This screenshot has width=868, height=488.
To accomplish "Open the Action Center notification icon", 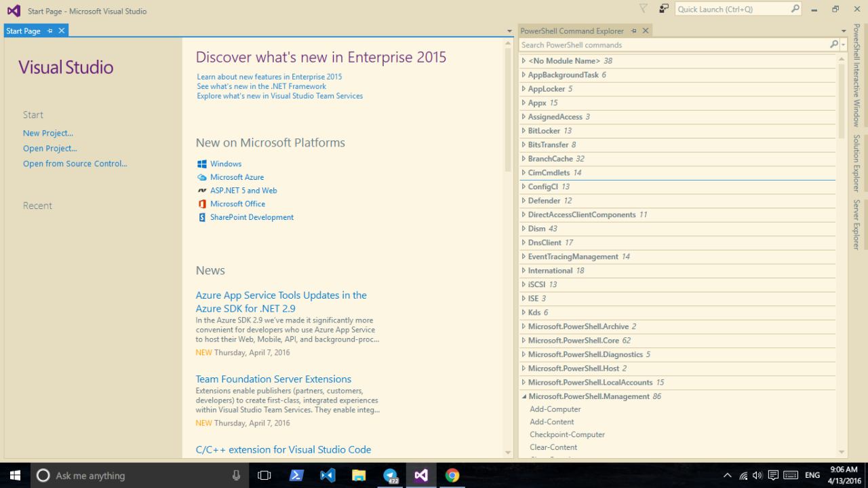I will tap(773, 475).
